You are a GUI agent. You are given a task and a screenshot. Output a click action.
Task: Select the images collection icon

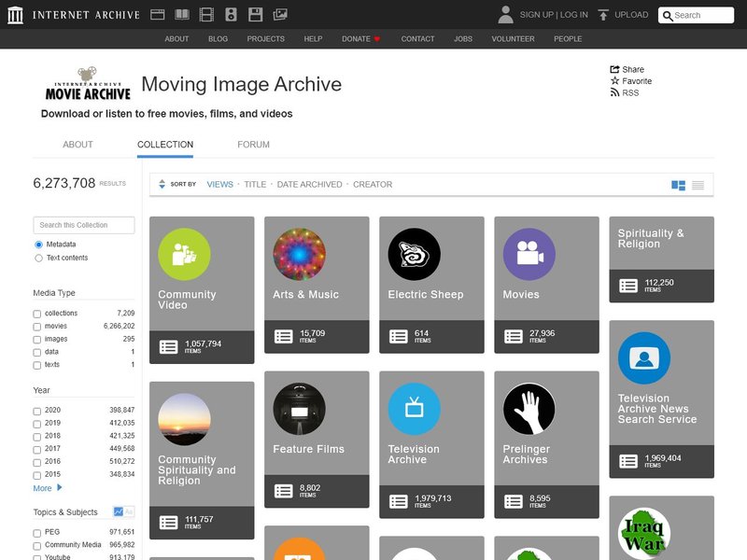pos(281,14)
